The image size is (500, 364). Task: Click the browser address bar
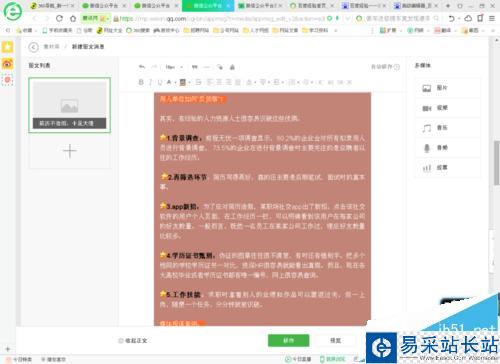pyautogui.click(x=220, y=19)
